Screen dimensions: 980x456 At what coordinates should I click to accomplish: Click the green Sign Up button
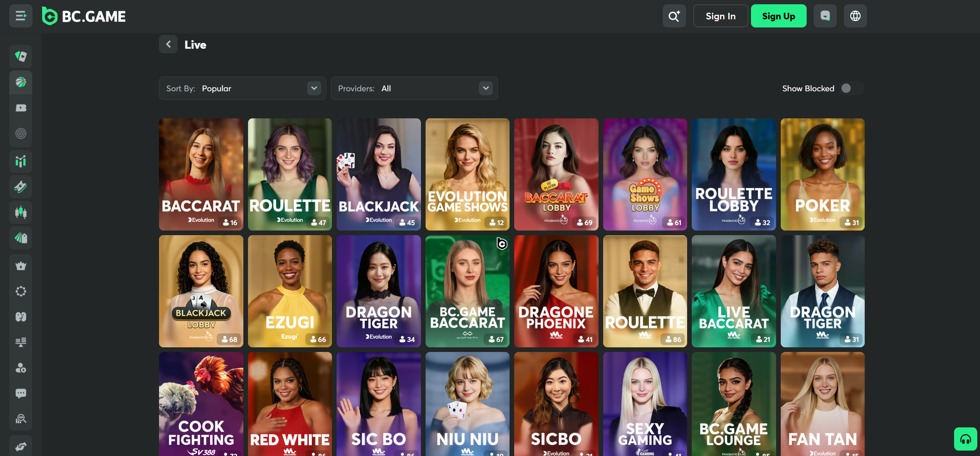pos(778,16)
